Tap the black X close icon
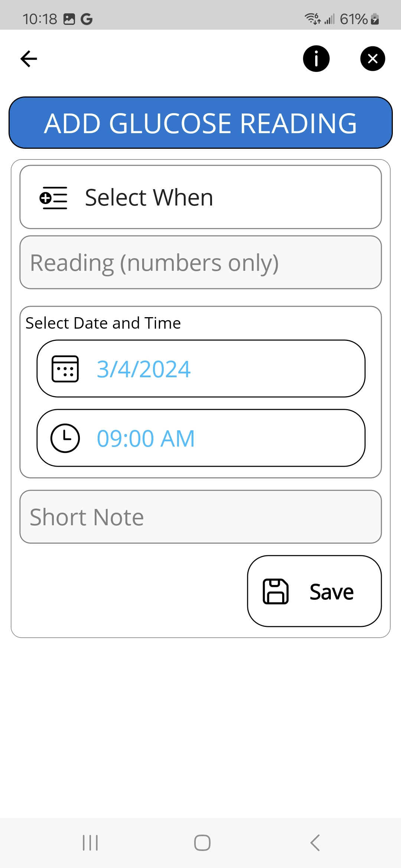This screenshot has height=868, width=401. (x=372, y=59)
